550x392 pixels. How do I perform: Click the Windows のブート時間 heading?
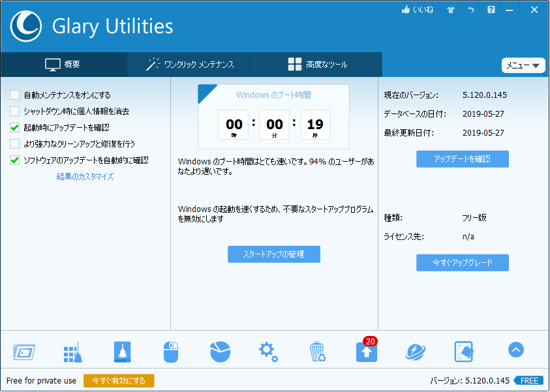pos(273,95)
